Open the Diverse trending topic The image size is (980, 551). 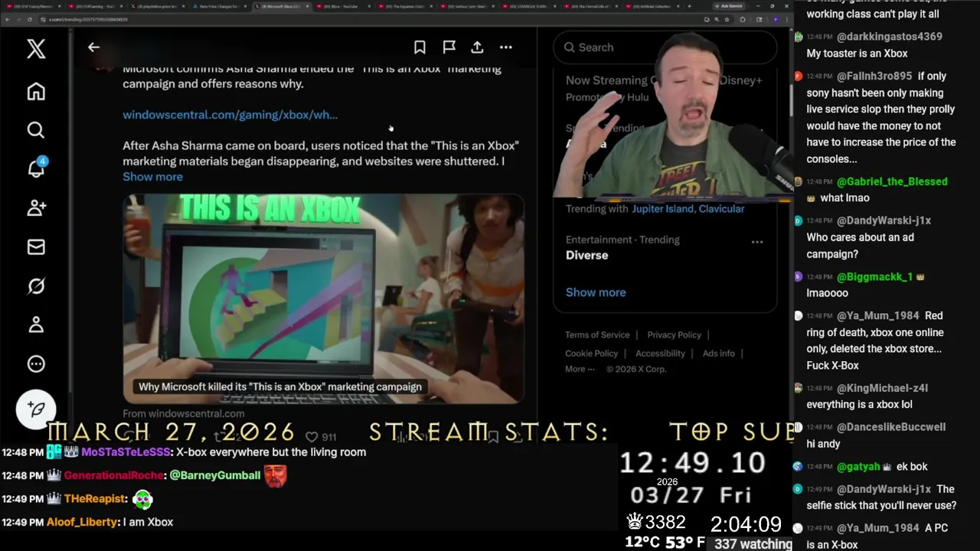click(x=586, y=256)
